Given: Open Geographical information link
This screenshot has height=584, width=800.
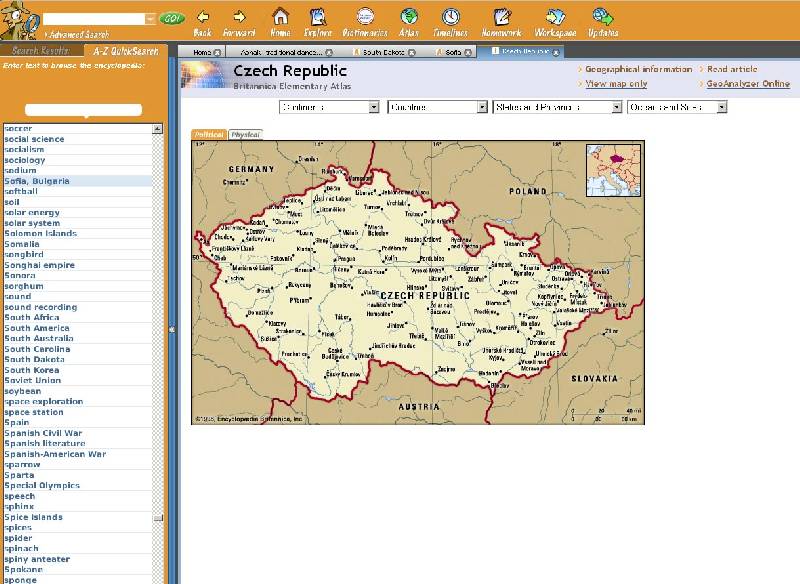Looking at the screenshot, I should pos(638,69).
